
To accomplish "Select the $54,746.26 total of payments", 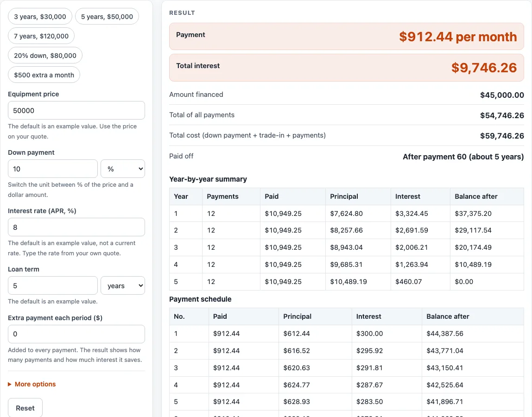I will (x=502, y=115).
